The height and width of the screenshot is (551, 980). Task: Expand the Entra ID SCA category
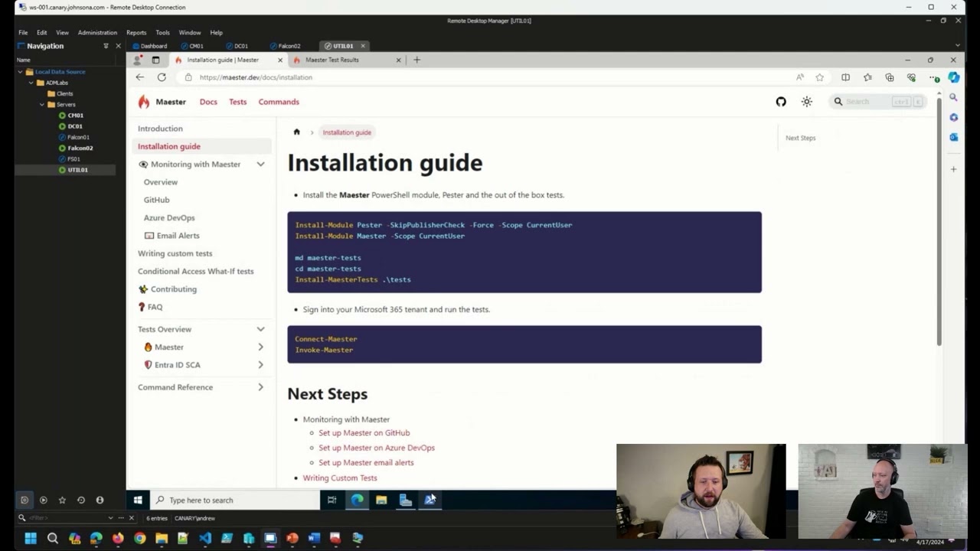[x=260, y=365]
